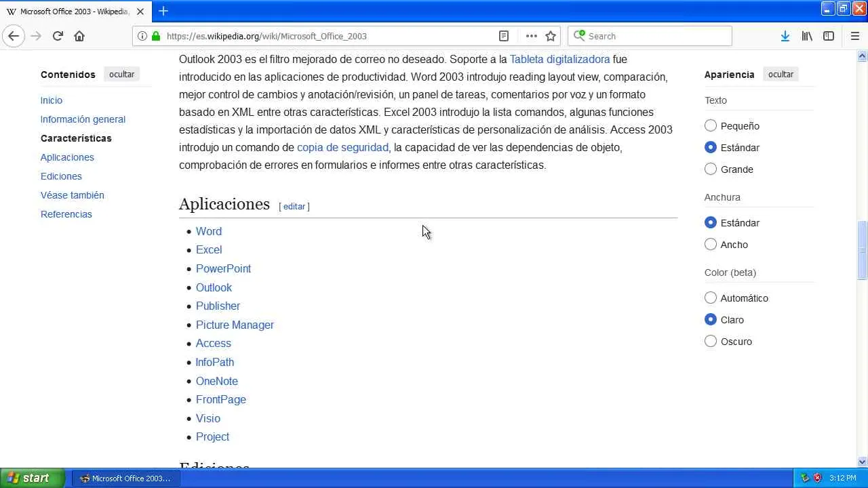This screenshot has width=868, height=488.
Task: Open the Excel article link
Action: [x=209, y=249]
